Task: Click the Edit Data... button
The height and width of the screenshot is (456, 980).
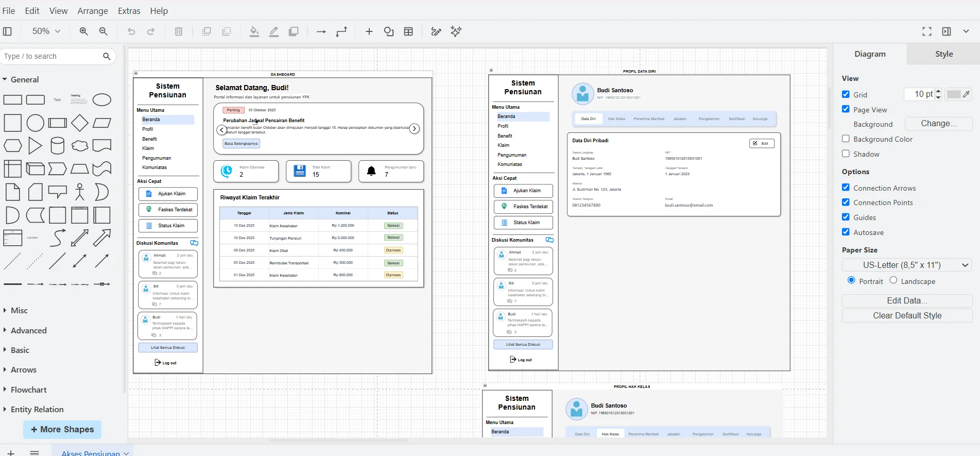Action: pyautogui.click(x=907, y=300)
